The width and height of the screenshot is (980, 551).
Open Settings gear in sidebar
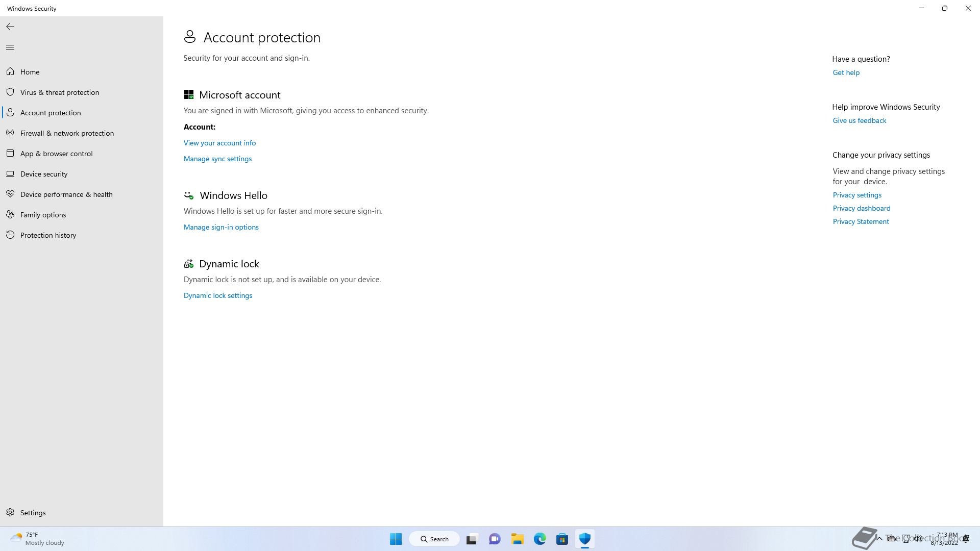click(x=10, y=513)
